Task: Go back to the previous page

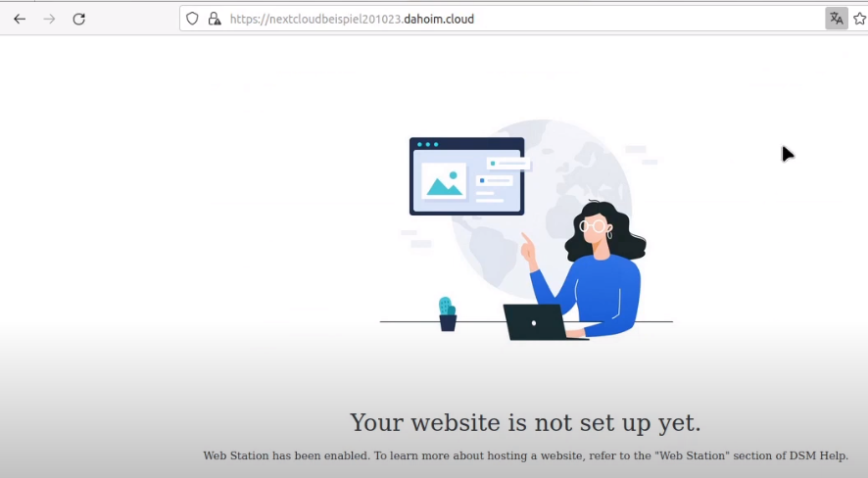Action: click(20, 19)
